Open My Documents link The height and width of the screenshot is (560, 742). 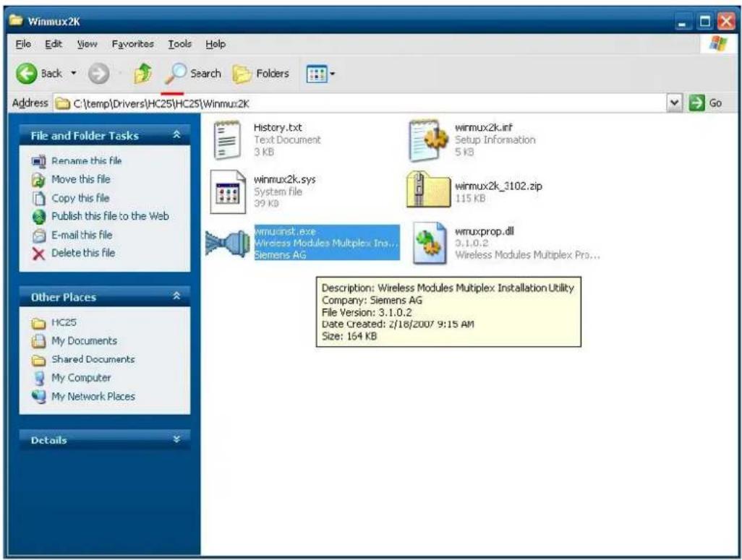(x=84, y=340)
